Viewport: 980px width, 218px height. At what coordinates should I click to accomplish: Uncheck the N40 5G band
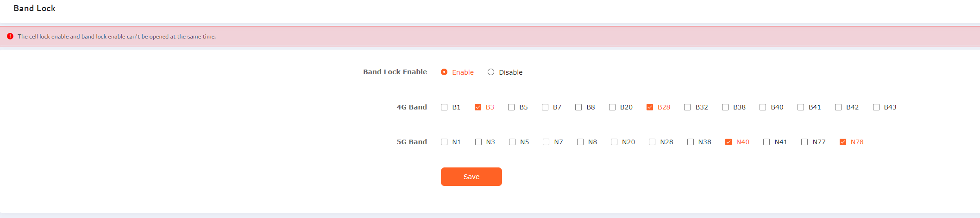click(729, 142)
